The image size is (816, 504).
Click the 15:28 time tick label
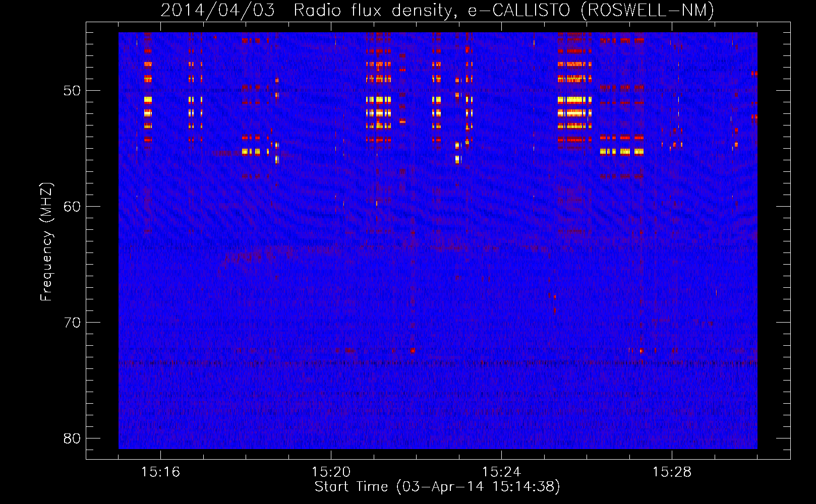[x=672, y=472]
